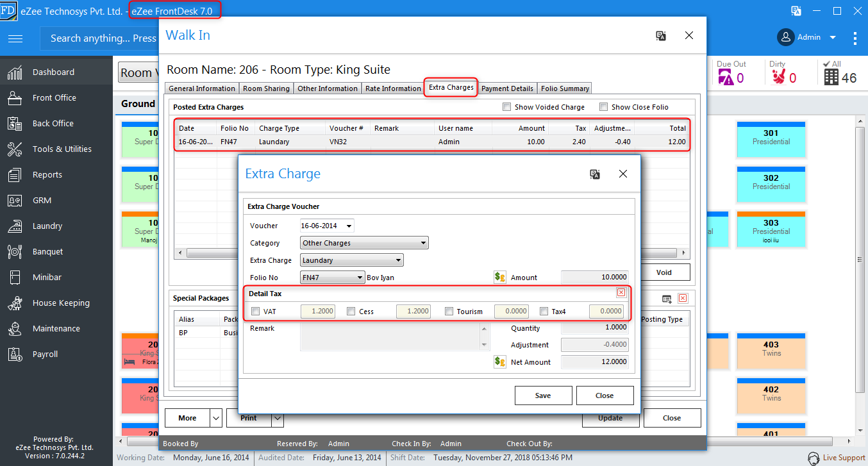Image resolution: width=868 pixels, height=466 pixels.
Task: Click the currency icon beside Amount
Action: pos(500,277)
